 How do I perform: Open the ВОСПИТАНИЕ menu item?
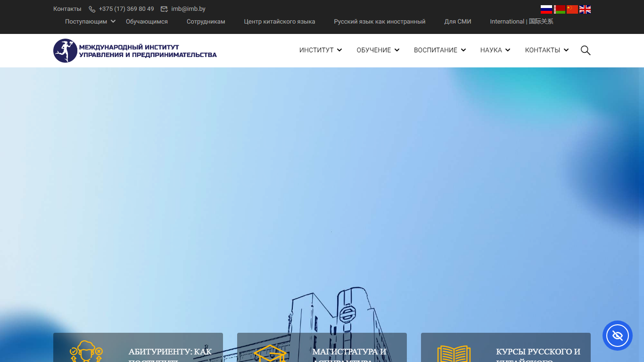click(436, 50)
